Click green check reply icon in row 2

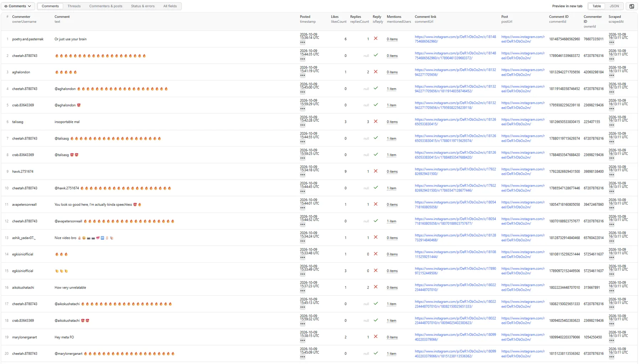click(376, 55)
